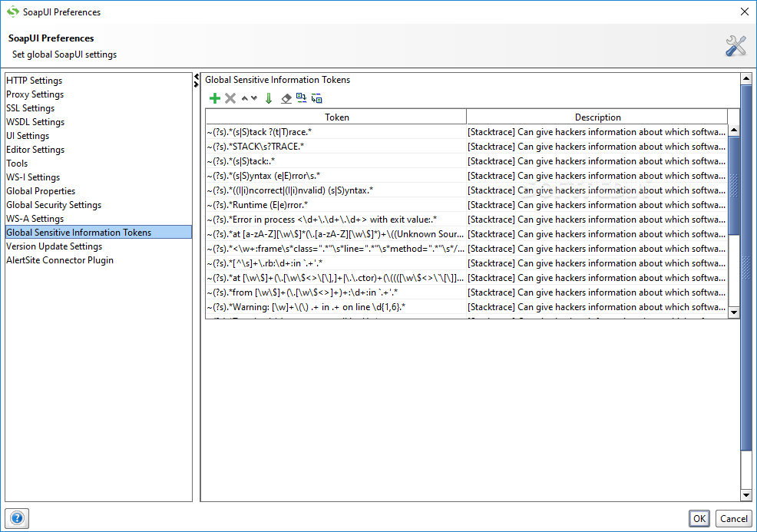The height and width of the screenshot is (532, 757).
Task: Select Global Sensitive Information Tokens entry
Action: click(98, 232)
